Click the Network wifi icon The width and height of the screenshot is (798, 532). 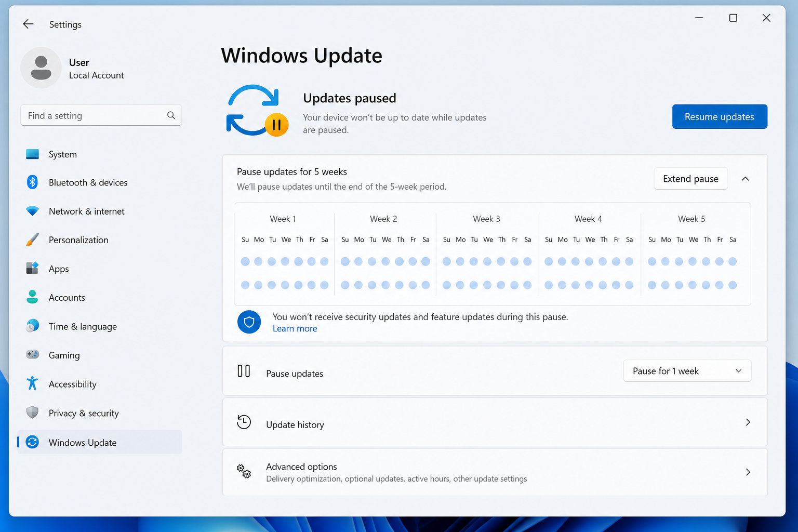[x=32, y=211]
